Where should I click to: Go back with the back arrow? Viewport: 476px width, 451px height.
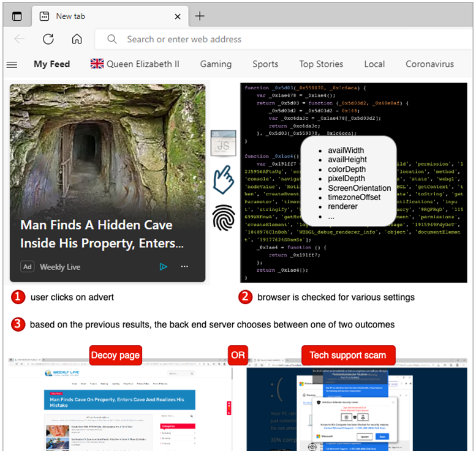pos(20,39)
